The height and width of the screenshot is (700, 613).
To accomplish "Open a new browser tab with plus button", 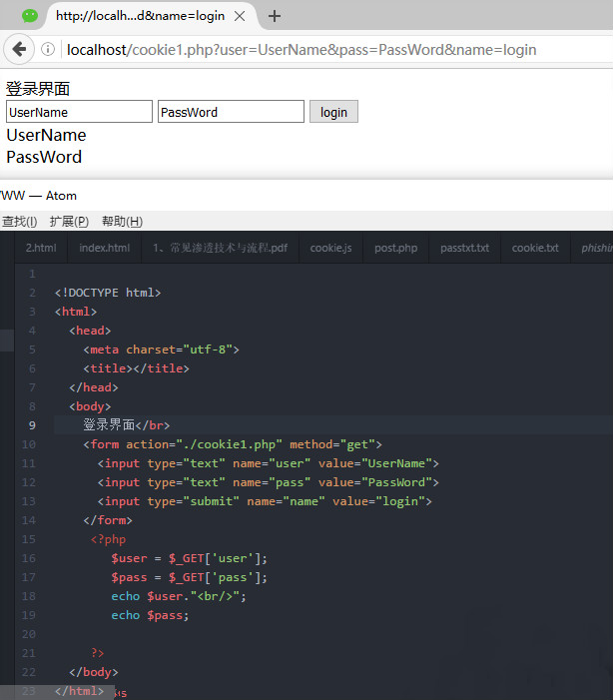I will pyautogui.click(x=275, y=16).
